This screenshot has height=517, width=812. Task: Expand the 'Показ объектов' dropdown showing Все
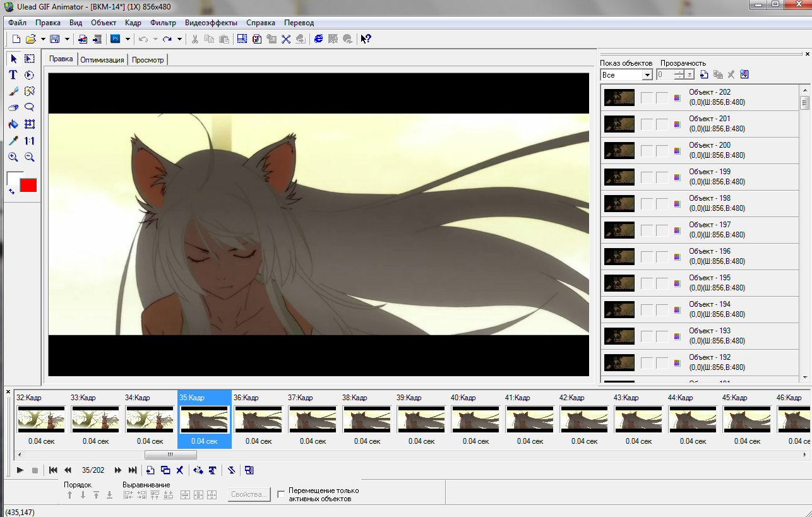pos(647,75)
